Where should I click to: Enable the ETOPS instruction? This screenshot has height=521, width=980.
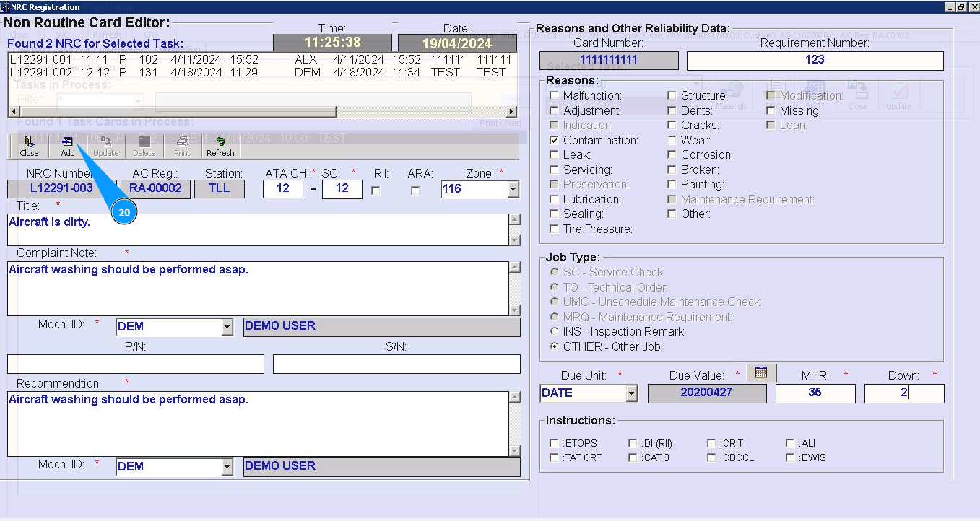[554, 443]
